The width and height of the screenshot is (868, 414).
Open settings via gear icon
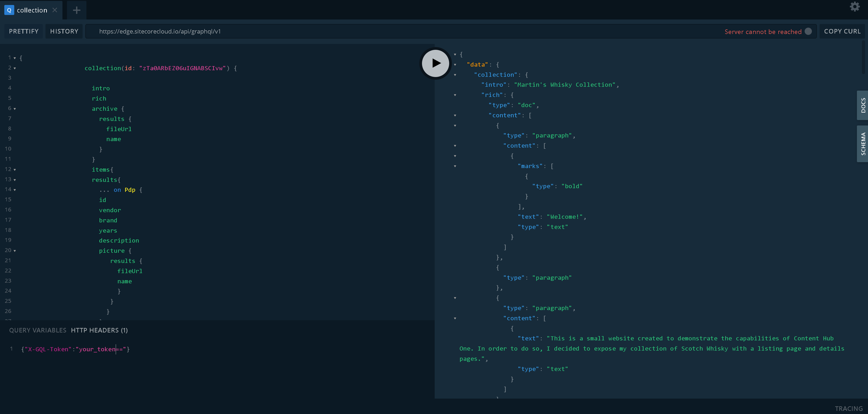coord(854,7)
